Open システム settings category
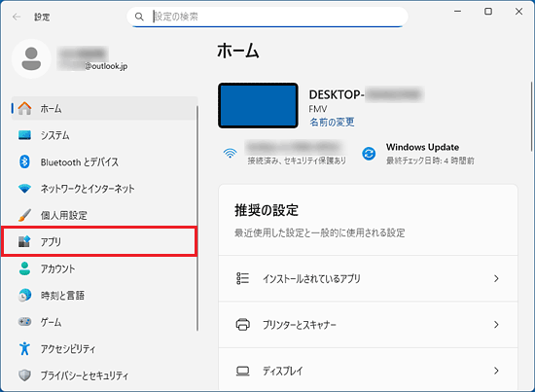This screenshot has width=535, height=392. (104, 135)
